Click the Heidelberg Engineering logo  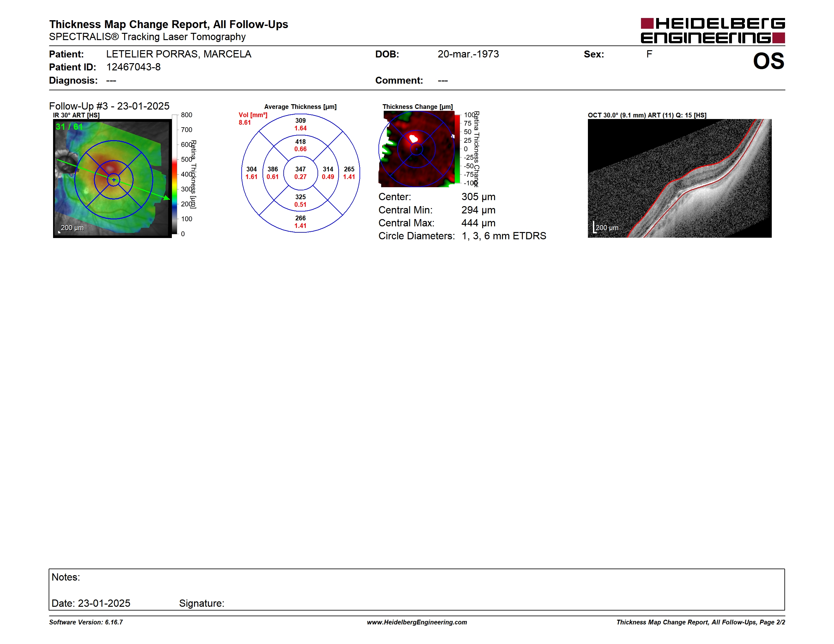pos(713,31)
